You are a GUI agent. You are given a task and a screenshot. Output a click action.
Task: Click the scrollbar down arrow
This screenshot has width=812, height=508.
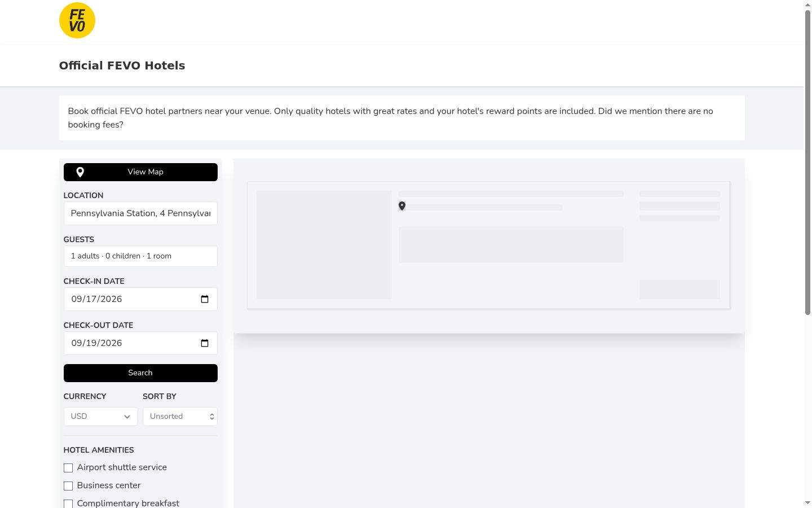coord(807,502)
